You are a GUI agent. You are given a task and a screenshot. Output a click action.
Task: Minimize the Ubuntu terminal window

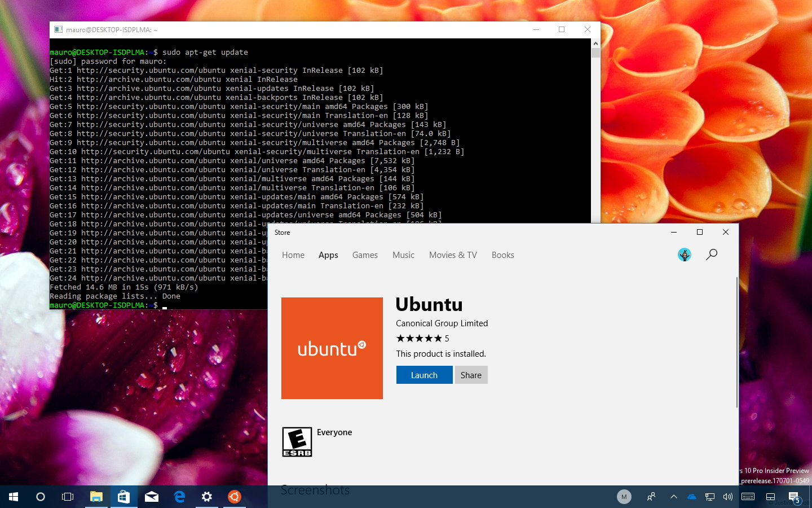click(536, 29)
